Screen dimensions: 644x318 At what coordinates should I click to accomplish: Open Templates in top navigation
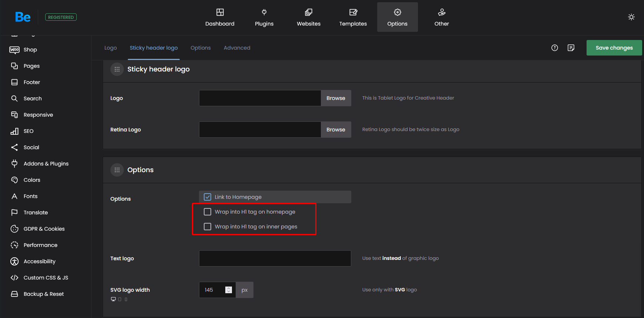coord(353,17)
